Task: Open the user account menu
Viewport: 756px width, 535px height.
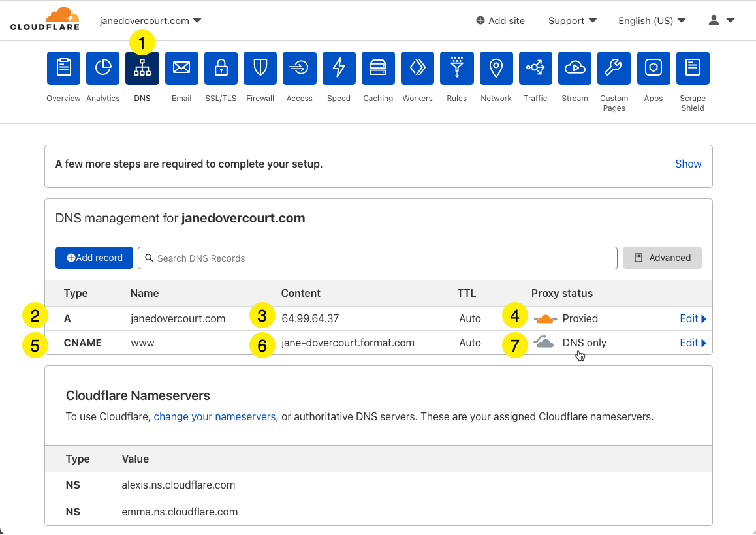Action: pyautogui.click(x=721, y=20)
